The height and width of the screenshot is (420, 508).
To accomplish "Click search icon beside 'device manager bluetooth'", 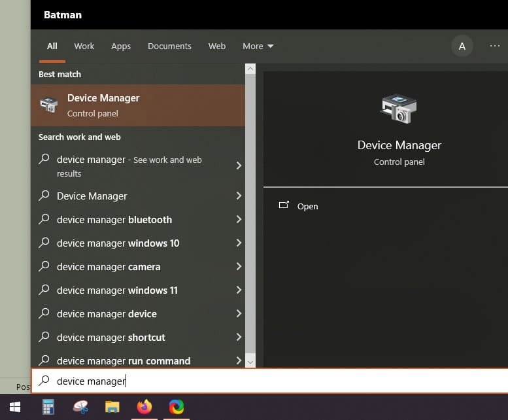I will click(44, 219).
